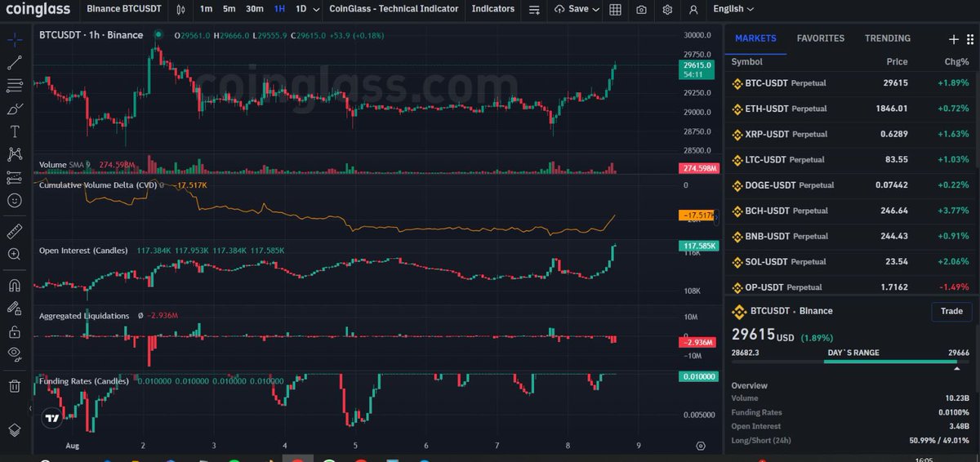This screenshot has width=980, height=462.
Task: Select the ETH-USDT Perpetual row
Action: coord(849,108)
